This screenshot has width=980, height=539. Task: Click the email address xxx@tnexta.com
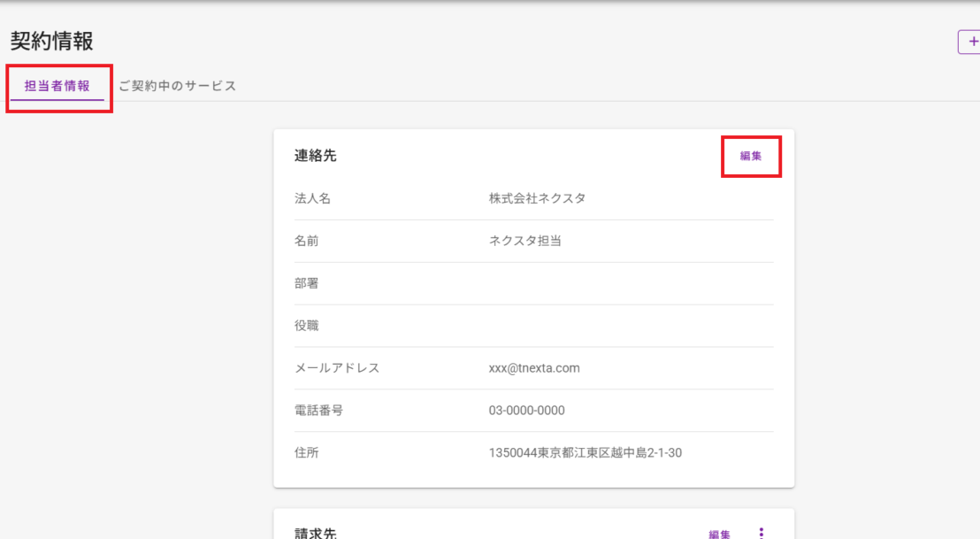coord(534,368)
